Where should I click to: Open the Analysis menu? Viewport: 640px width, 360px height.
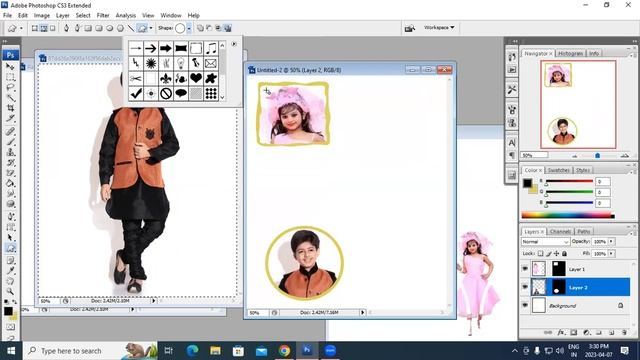click(125, 15)
